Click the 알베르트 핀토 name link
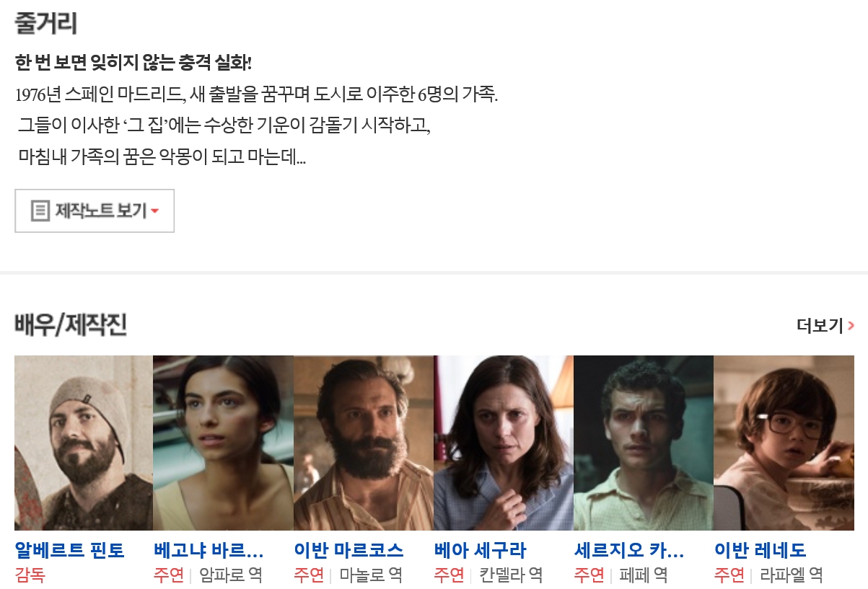This screenshot has height=589, width=868. (70, 551)
